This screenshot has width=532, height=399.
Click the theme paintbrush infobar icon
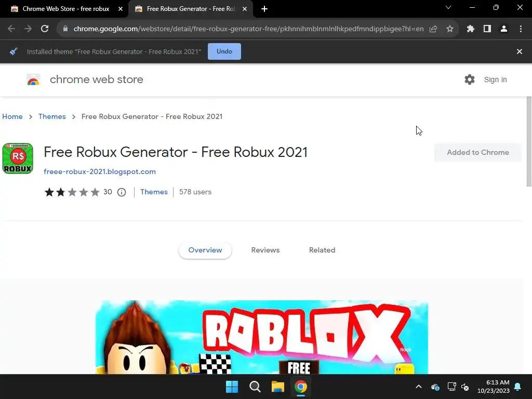point(14,51)
